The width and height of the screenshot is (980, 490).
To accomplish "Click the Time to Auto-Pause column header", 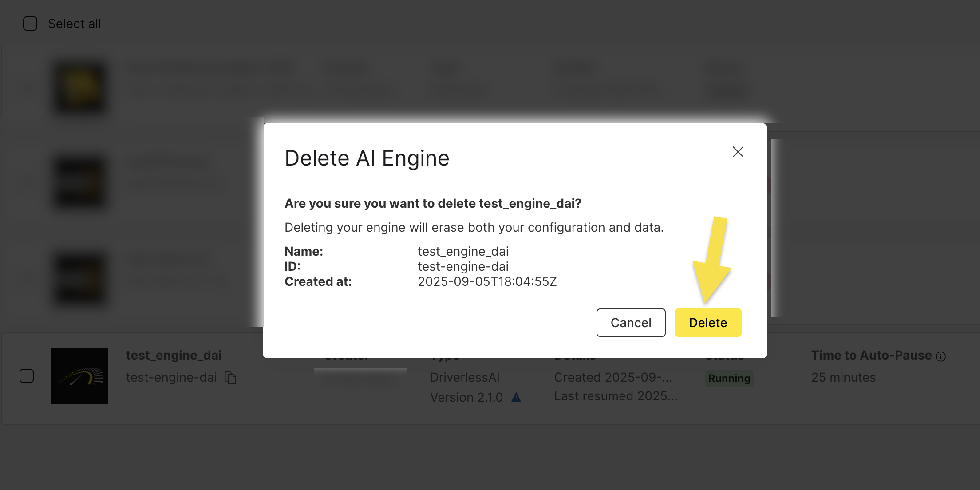I will point(871,356).
